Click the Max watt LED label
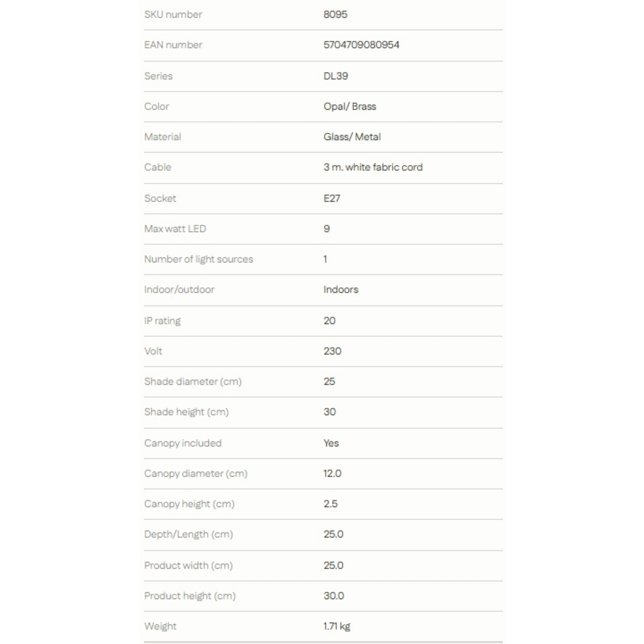The image size is (644, 644). [175, 229]
